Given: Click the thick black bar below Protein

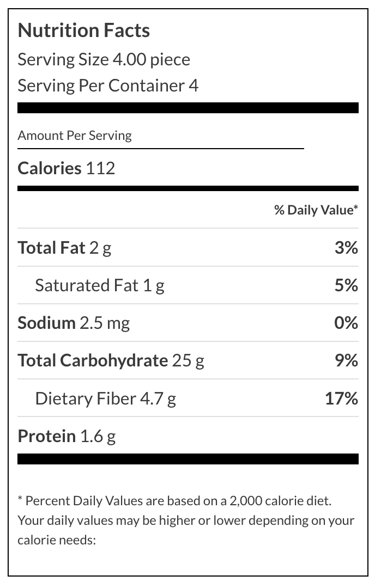Looking at the screenshot, I should click(188, 458).
